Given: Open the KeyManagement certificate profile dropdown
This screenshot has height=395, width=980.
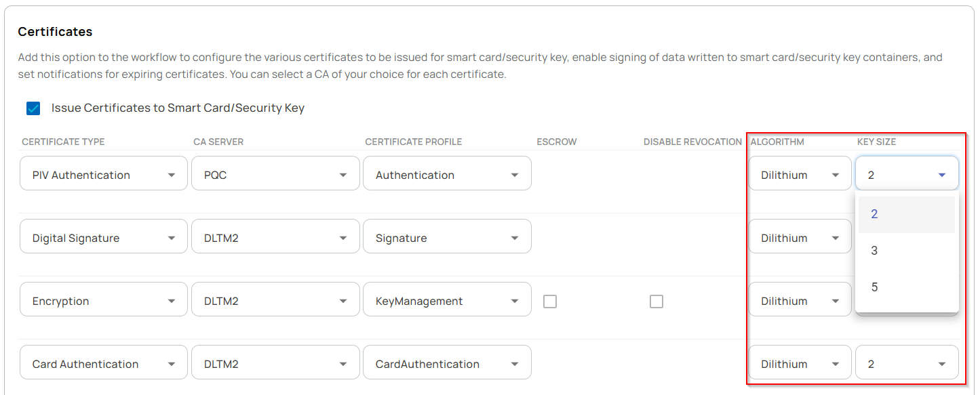Looking at the screenshot, I should [447, 299].
